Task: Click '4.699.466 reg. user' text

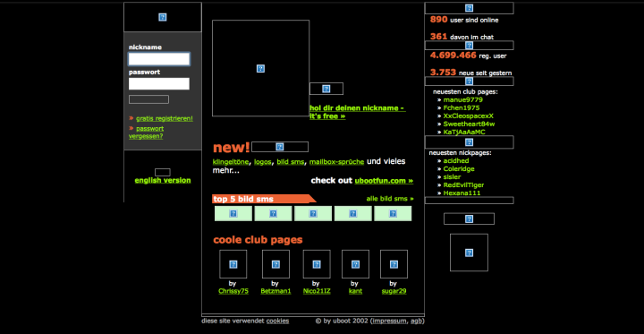Action: [x=468, y=56]
